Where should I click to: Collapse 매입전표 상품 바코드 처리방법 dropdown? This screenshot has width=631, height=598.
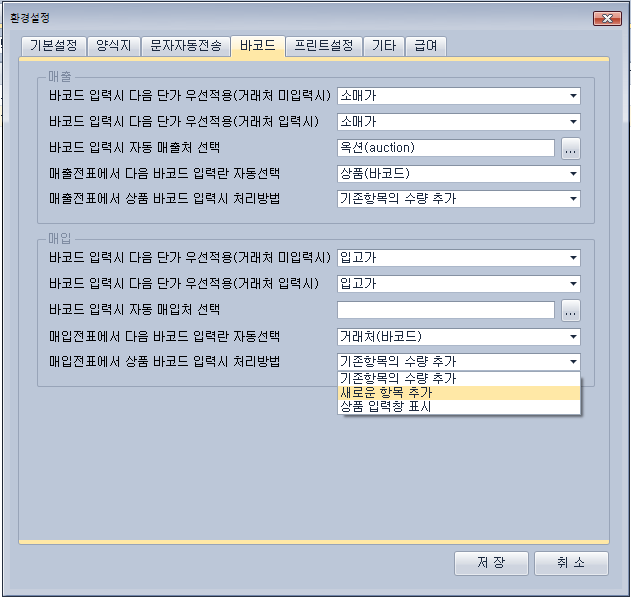point(459,362)
